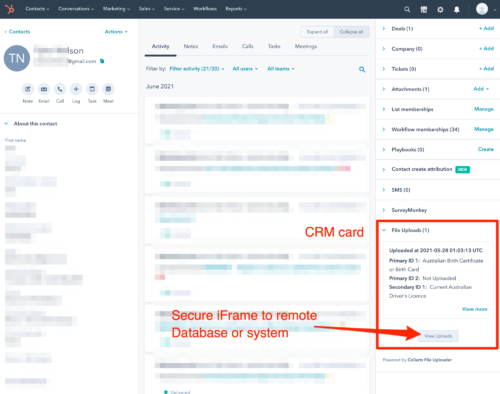
Task: Open the Sales menu
Action: (x=147, y=9)
